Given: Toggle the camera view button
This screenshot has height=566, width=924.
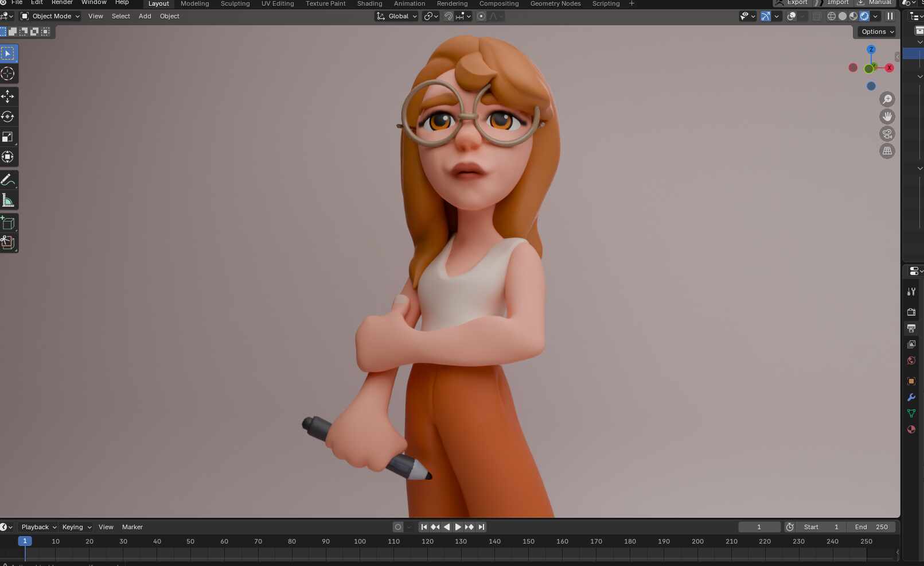Looking at the screenshot, I should [887, 134].
